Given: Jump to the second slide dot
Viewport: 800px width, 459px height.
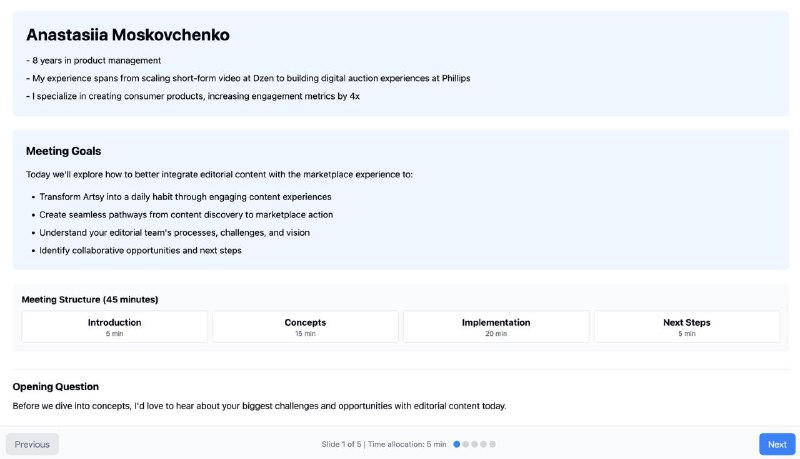Looking at the screenshot, I should point(465,444).
